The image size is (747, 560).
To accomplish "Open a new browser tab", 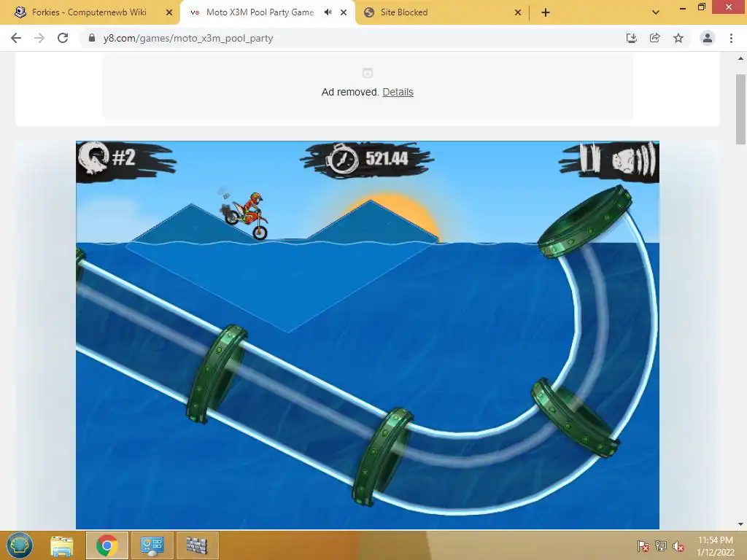I will click(546, 12).
